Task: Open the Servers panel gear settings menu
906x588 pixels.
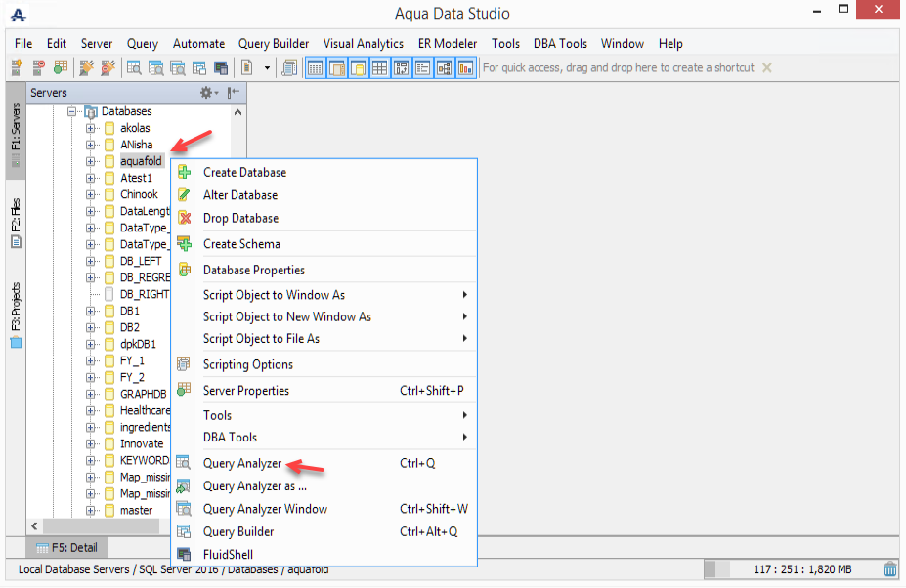Action: tap(208, 93)
